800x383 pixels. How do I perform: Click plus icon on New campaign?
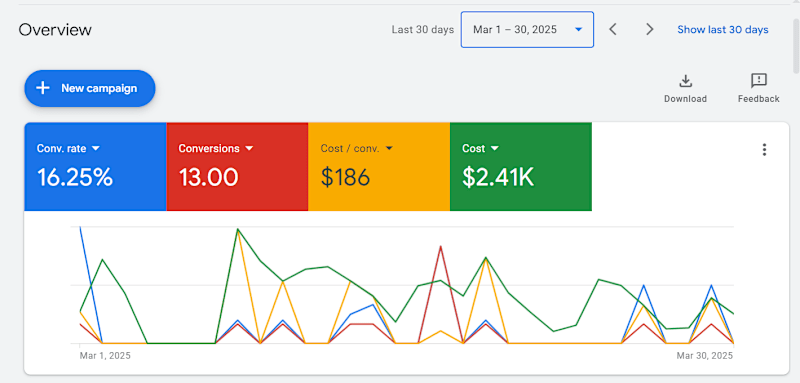pos(43,88)
